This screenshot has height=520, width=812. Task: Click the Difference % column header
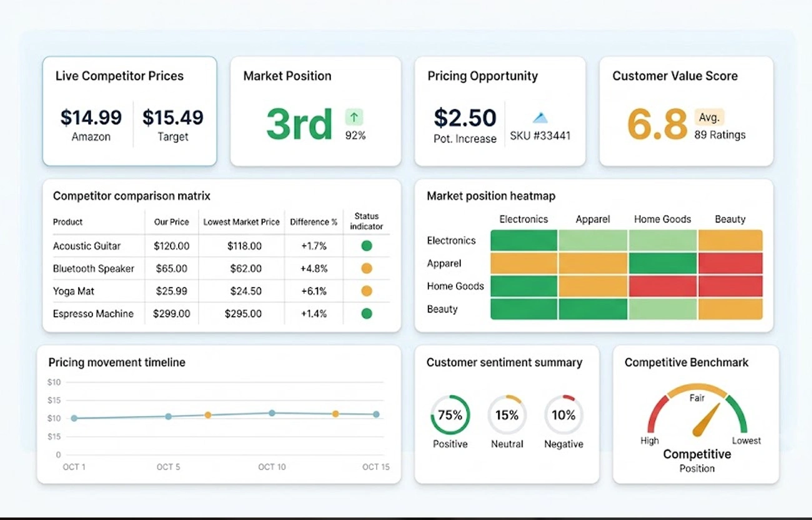point(314,222)
